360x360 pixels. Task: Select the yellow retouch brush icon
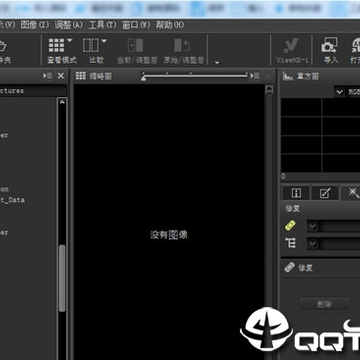[290, 226]
